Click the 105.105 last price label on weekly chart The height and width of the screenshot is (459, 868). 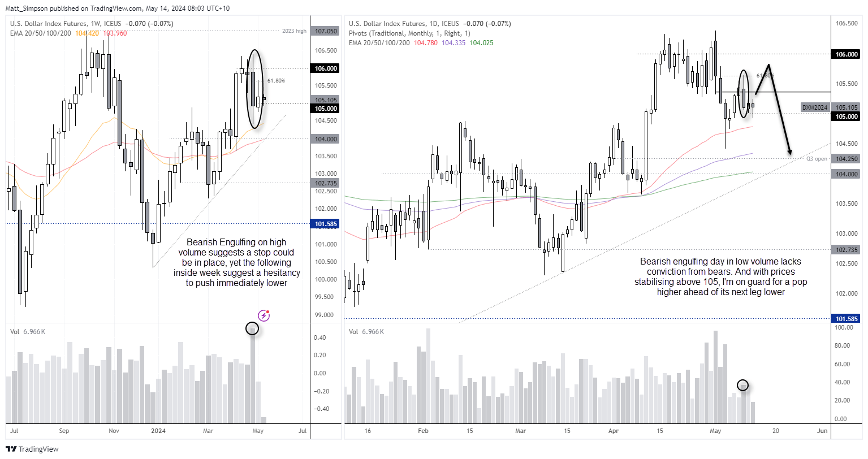point(326,100)
